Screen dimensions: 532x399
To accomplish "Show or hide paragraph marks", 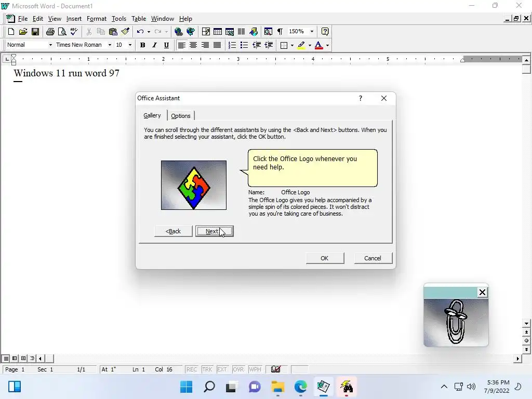I will (x=280, y=32).
